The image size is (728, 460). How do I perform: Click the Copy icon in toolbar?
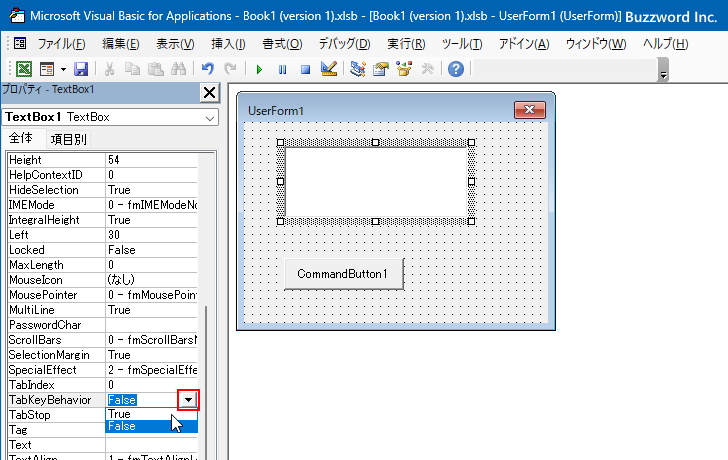point(132,69)
